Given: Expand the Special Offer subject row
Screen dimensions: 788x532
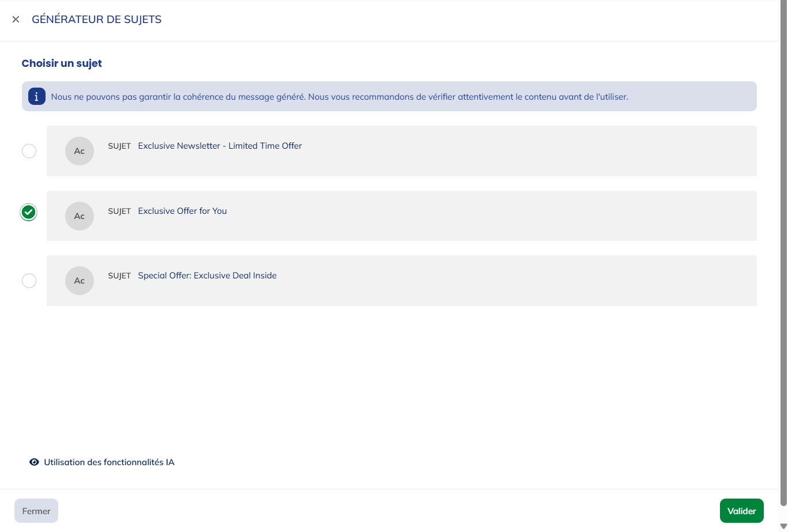Looking at the screenshot, I should 401,280.
